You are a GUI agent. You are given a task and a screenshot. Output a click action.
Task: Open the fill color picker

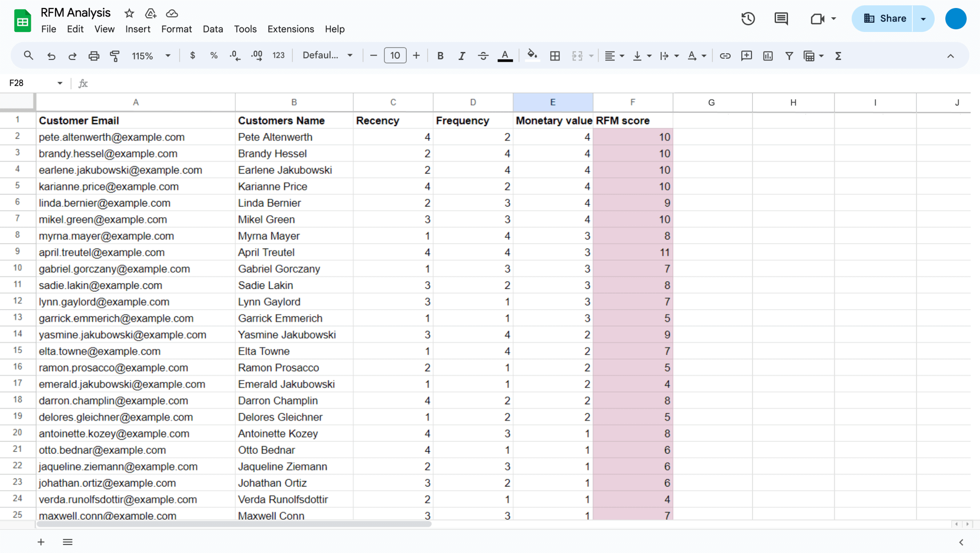click(x=532, y=56)
